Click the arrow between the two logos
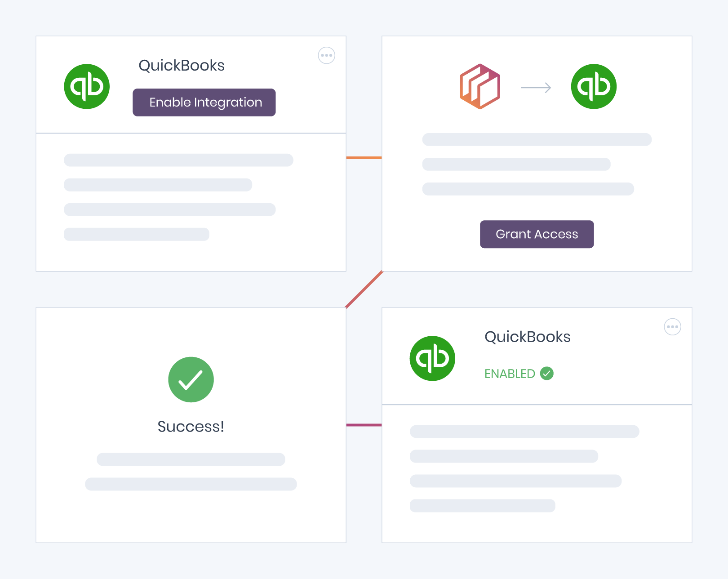This screenshot has height=579, width=728. tap(536, 88)
